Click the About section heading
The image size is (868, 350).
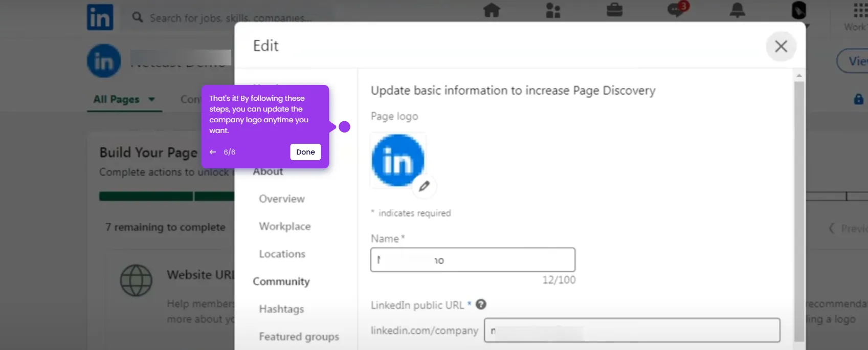point(268,171)
